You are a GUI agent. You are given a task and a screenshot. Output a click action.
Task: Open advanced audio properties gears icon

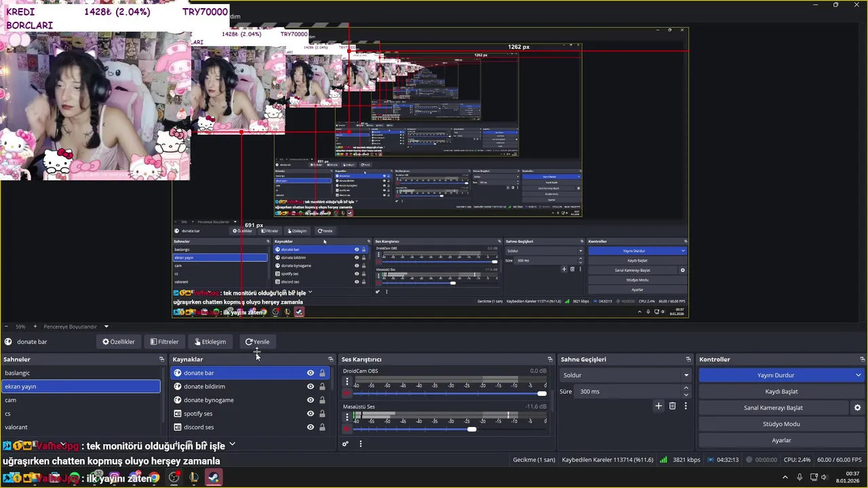[345, 444]
